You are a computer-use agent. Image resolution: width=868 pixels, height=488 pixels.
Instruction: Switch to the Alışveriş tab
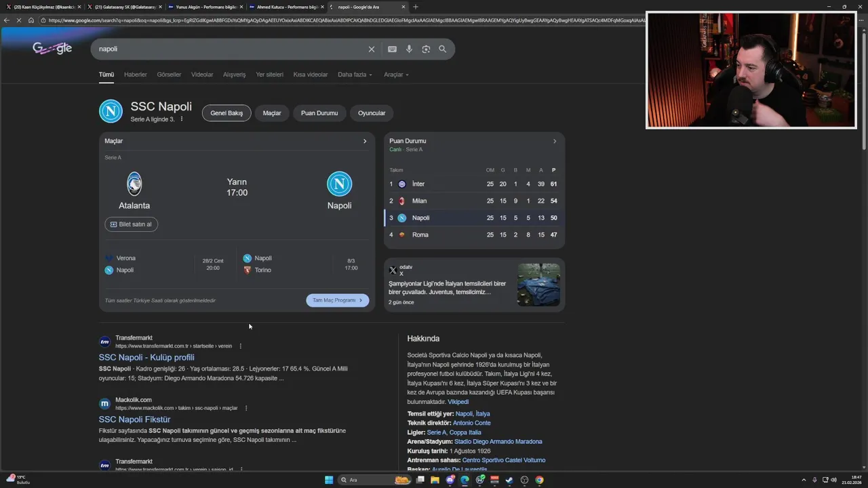coord(235,75)
